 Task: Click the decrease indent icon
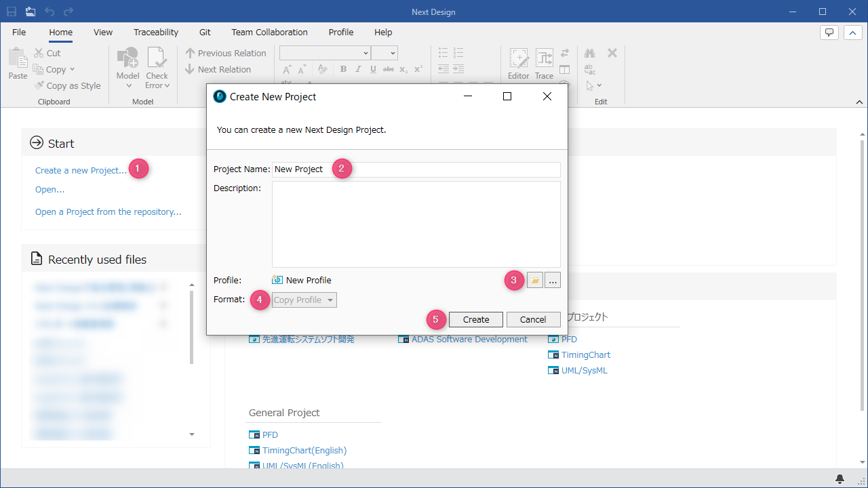tap(443, 69)
